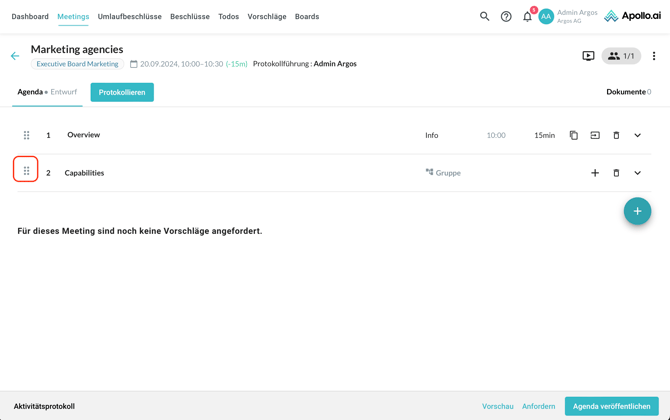The width and height of the screenshot is (670, 420).
Task: Open the participants 1/1 list
Action: point(621,56)
